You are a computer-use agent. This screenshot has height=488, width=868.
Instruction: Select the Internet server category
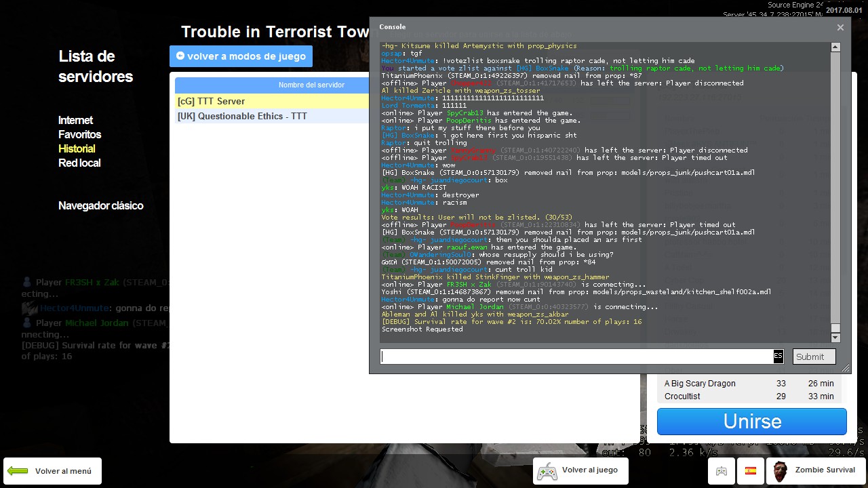[x=75, y=121]
